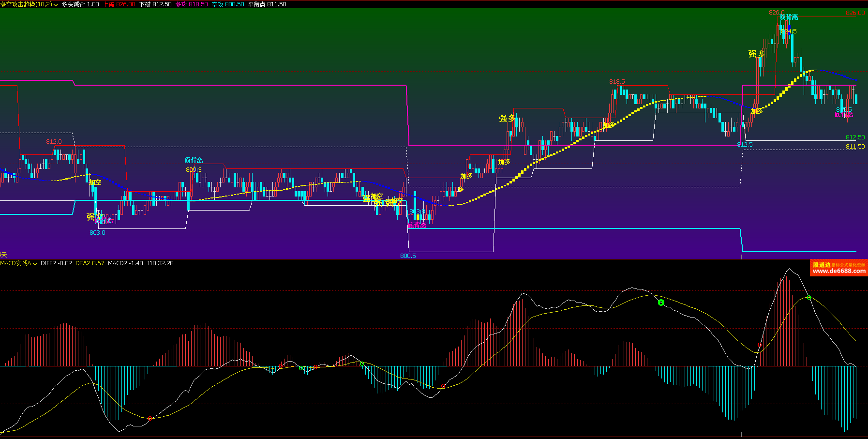
Task: Click the DEA2 0.67 readout
Action: click(90, 263)
